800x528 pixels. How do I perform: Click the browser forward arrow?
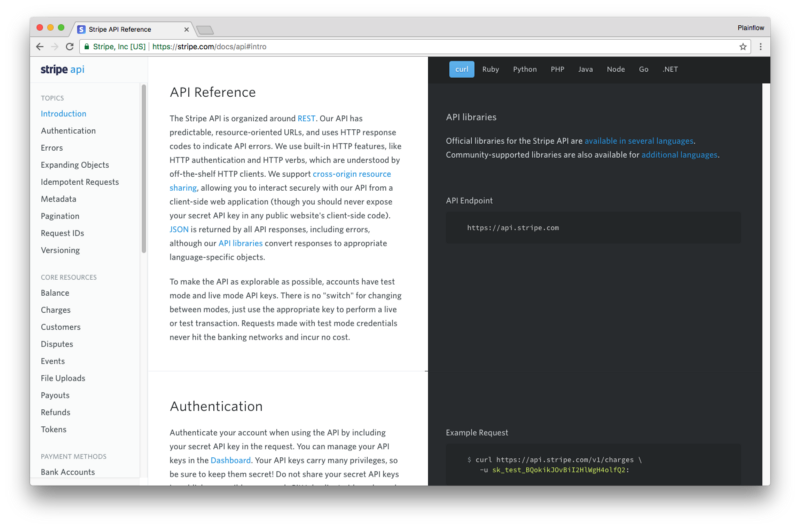[x=55, y=46]
